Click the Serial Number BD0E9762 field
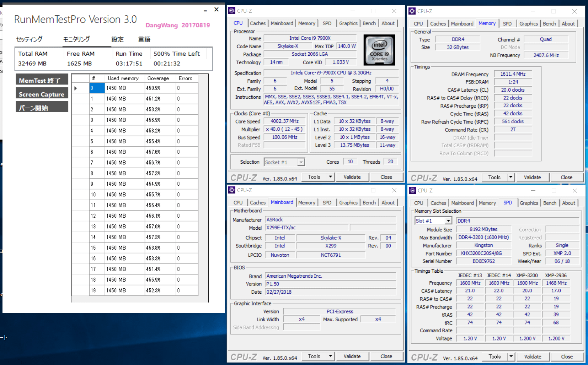588x365 pixels. click(x=484, y=261)
